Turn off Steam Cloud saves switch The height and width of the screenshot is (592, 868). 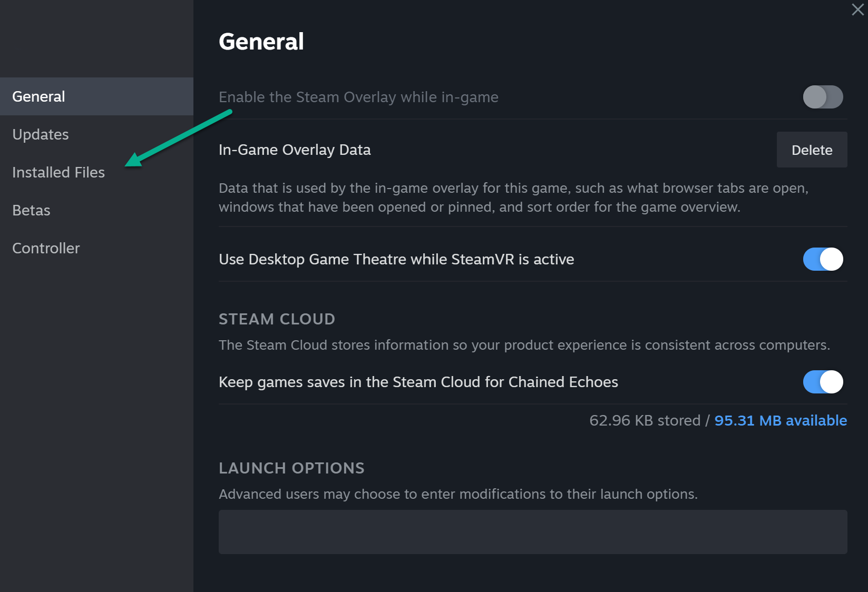point(823,382)
